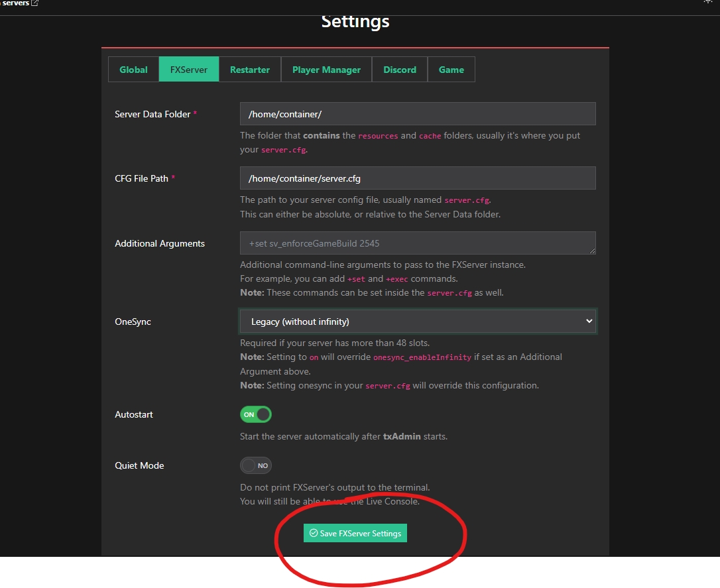Viewport: 720px width, 588px height.
Task: Open the Discord settings tab
Action: pos(400,70)
